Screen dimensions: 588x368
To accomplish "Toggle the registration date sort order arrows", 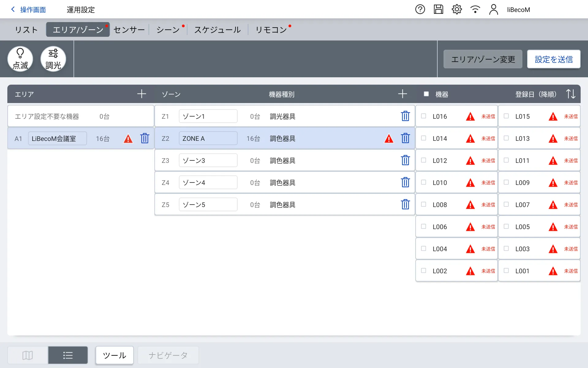I will pyautogui.click(x=571, y=94).
